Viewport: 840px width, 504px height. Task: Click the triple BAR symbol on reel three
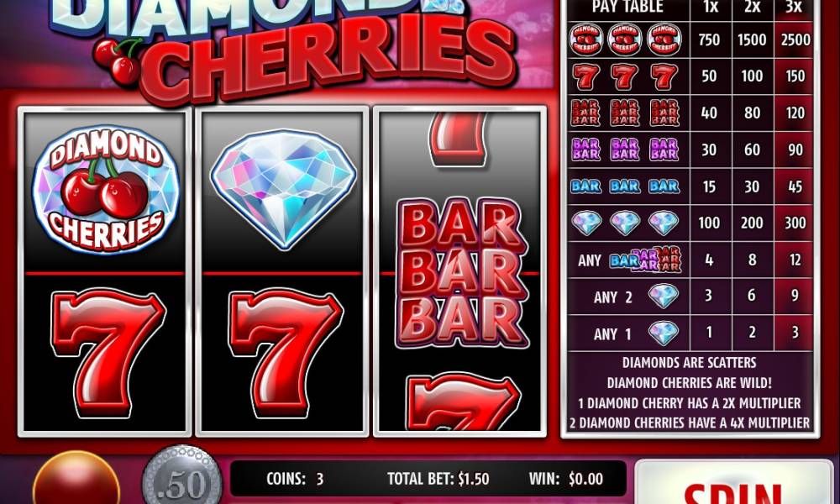(461, 273)
